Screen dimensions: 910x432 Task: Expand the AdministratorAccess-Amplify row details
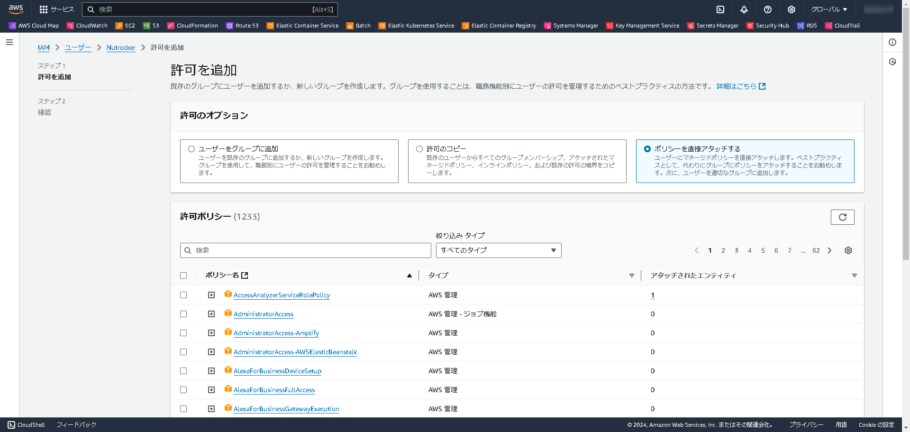[x=211, y=333]
